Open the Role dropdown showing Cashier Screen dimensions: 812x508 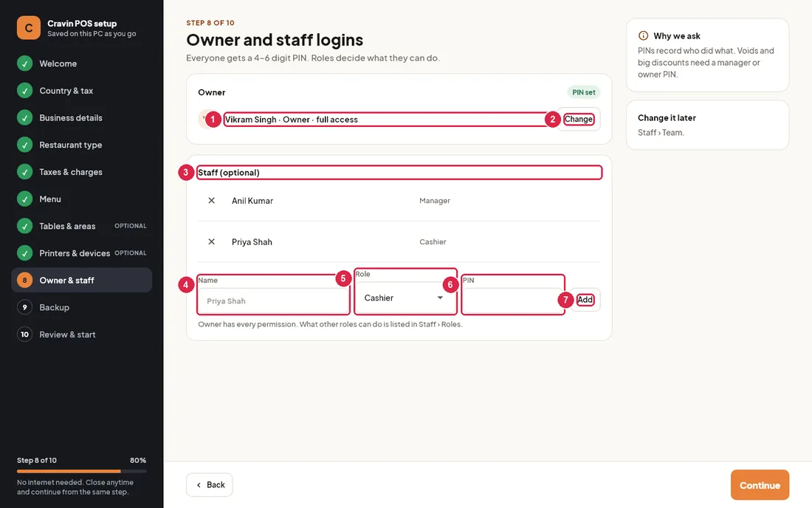[405, 298]
